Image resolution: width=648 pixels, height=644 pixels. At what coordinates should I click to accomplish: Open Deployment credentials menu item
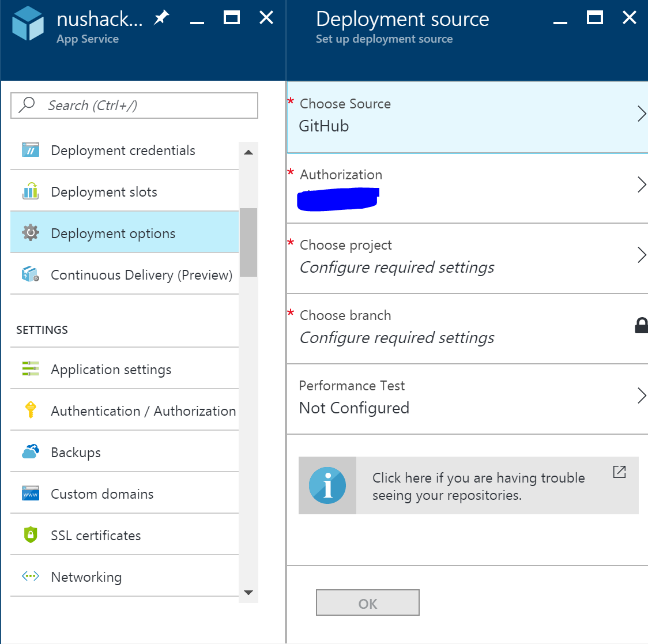pos(125,150)
